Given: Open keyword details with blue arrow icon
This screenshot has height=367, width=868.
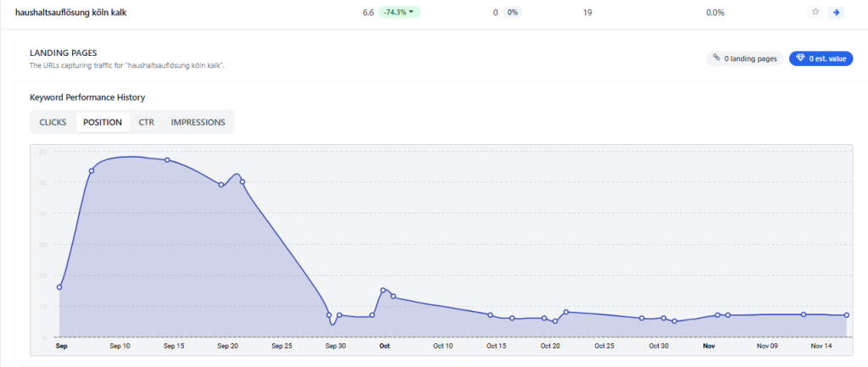Looking at the screenshot, I should coord(836,12).
